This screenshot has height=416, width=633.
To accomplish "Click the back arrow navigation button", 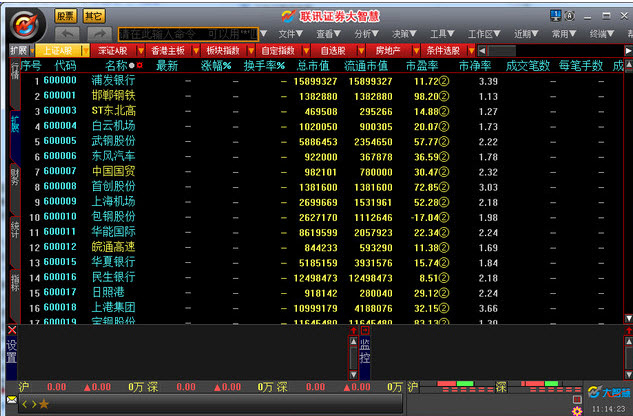I will [x=67, y=34].
